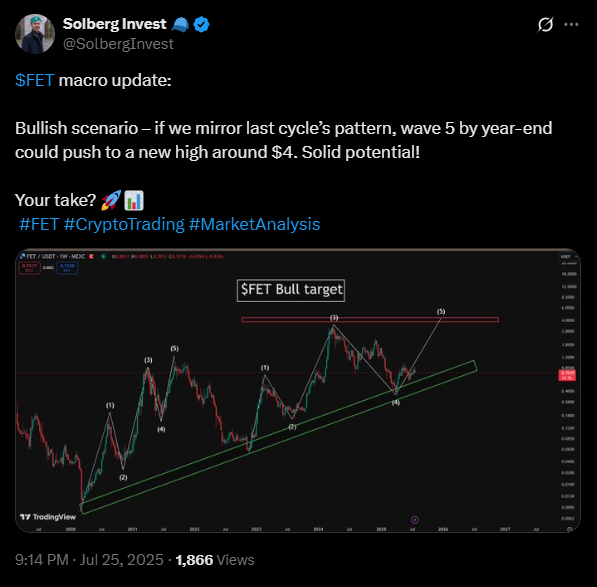Open the #MarketAnalysis hashtag
The height and width of the screenshot is (587, 597).
(254, 224)
